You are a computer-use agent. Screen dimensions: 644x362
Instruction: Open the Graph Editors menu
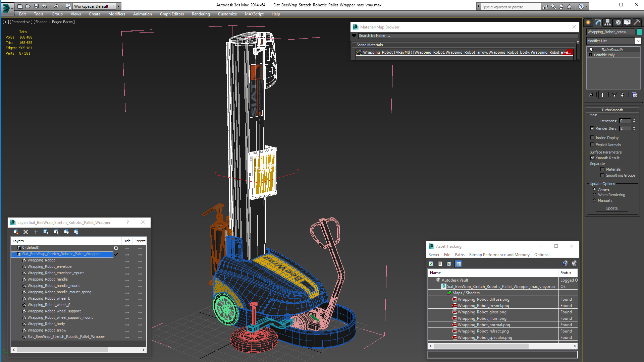172,14
